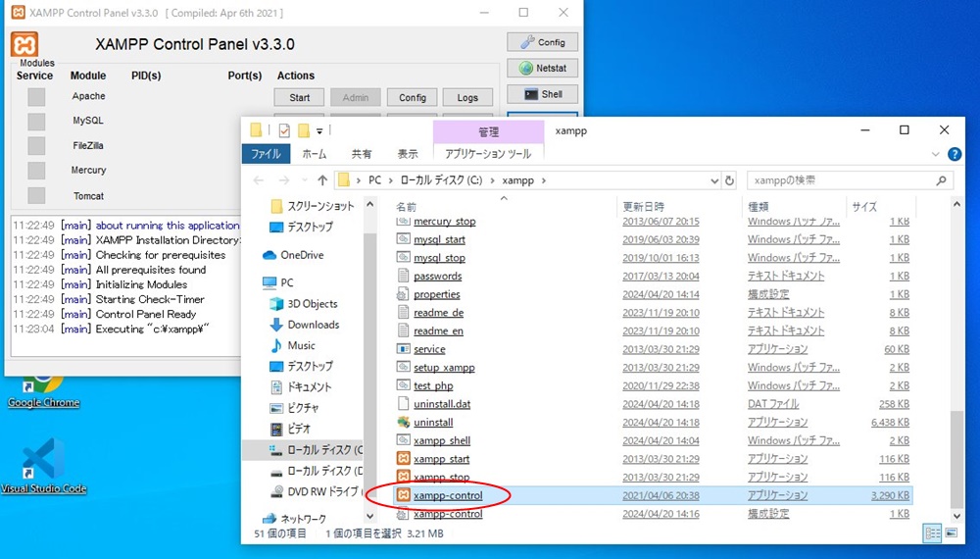980x559 pixels.
Task: Open Netstat in XAMPP Control Panel
Action: click(x=542, y=68)
